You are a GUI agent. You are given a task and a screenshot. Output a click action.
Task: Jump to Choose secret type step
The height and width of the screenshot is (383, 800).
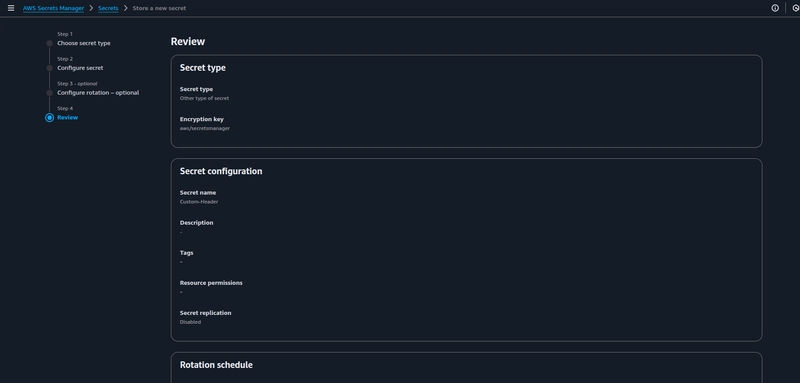[x=84, y=43]
